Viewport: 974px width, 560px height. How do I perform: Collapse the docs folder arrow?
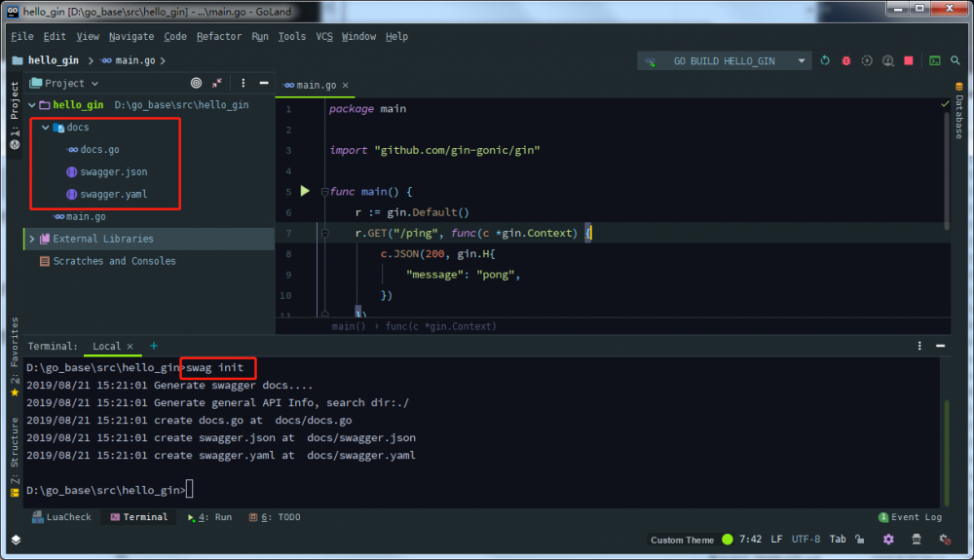point(46,128)
